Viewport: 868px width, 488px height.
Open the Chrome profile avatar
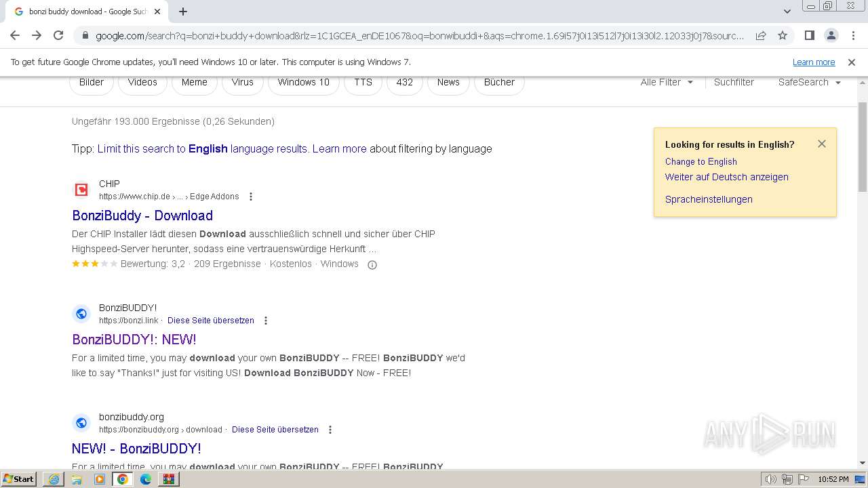(831, 35)
